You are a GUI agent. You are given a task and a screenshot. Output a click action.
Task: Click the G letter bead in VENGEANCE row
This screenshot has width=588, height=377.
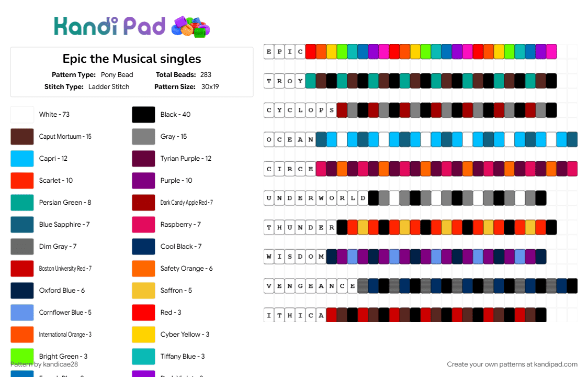300,286
